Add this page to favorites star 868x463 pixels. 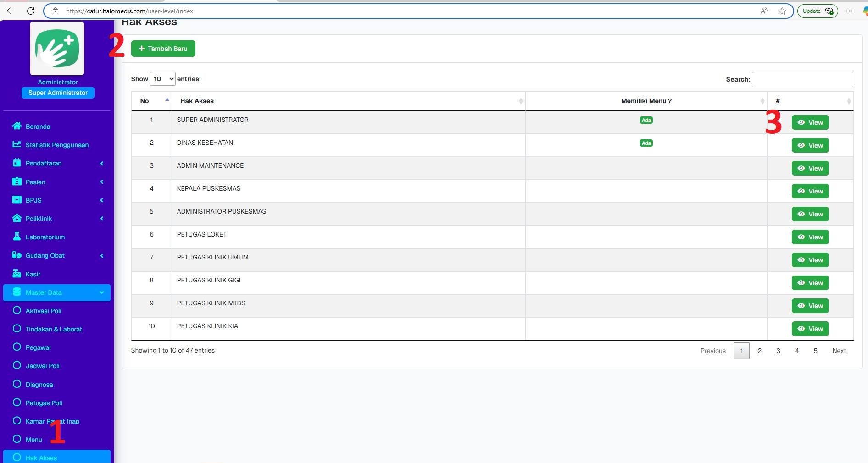point(782,11)
